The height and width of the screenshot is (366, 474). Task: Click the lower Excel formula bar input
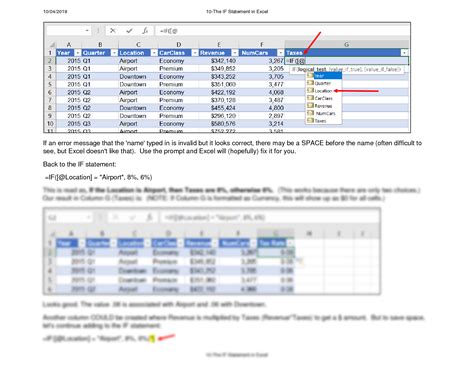270,218
